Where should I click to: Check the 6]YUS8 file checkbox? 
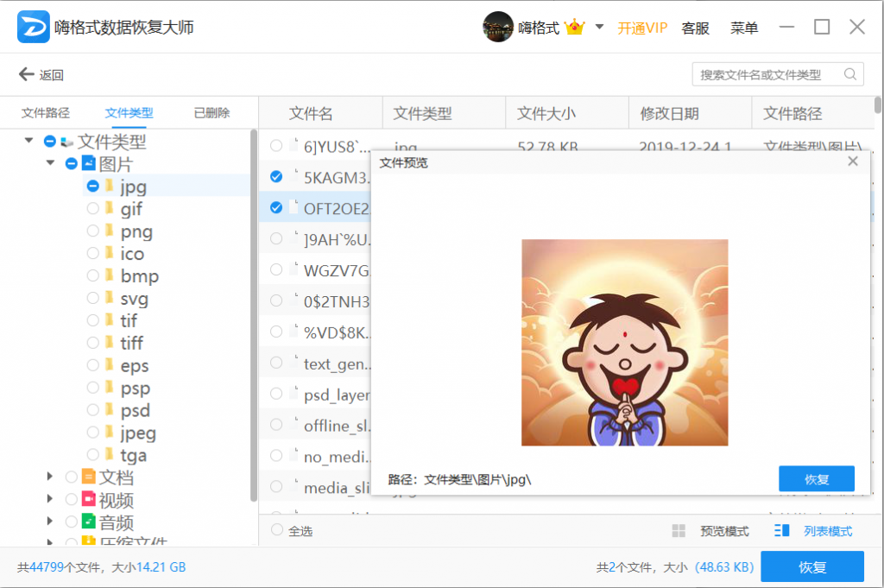click(x=276, y=145)
